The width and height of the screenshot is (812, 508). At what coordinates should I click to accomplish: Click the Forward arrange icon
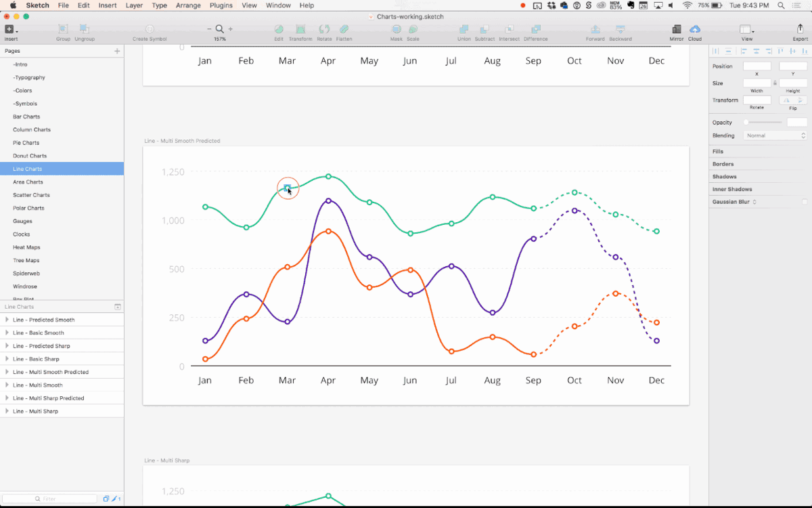tap(595, 29)
